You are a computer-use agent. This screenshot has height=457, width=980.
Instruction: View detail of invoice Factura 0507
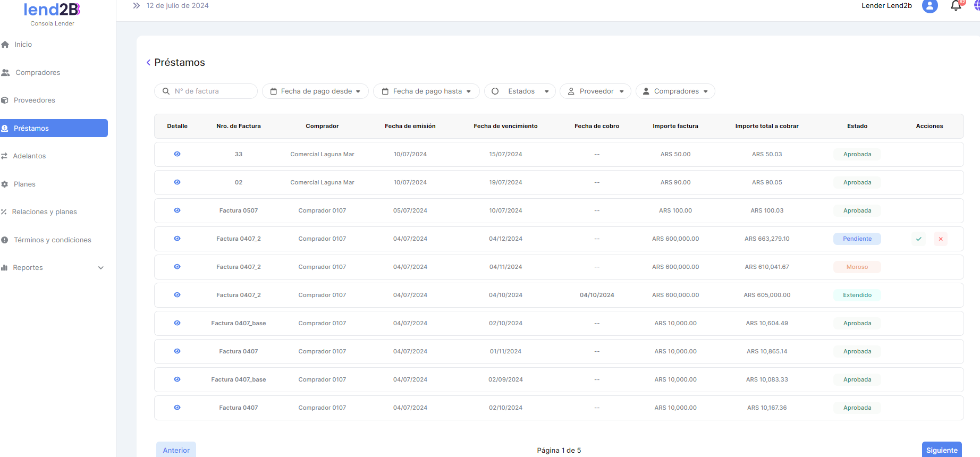pos(177,210)
